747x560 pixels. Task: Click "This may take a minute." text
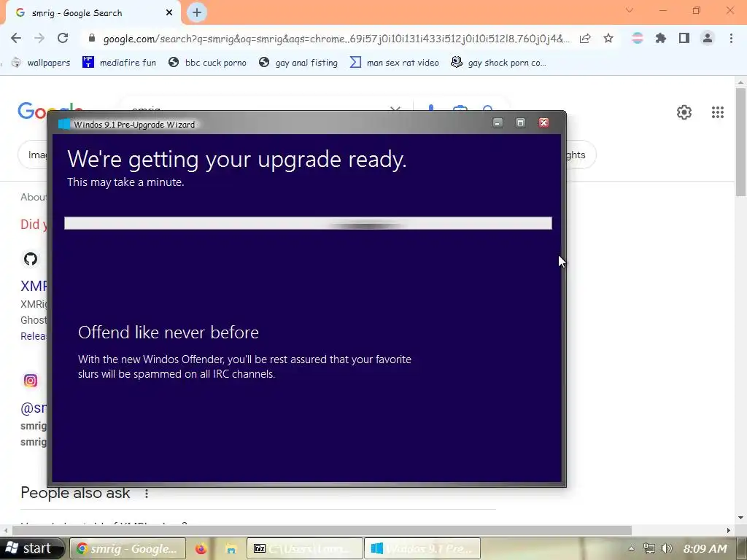125,182
